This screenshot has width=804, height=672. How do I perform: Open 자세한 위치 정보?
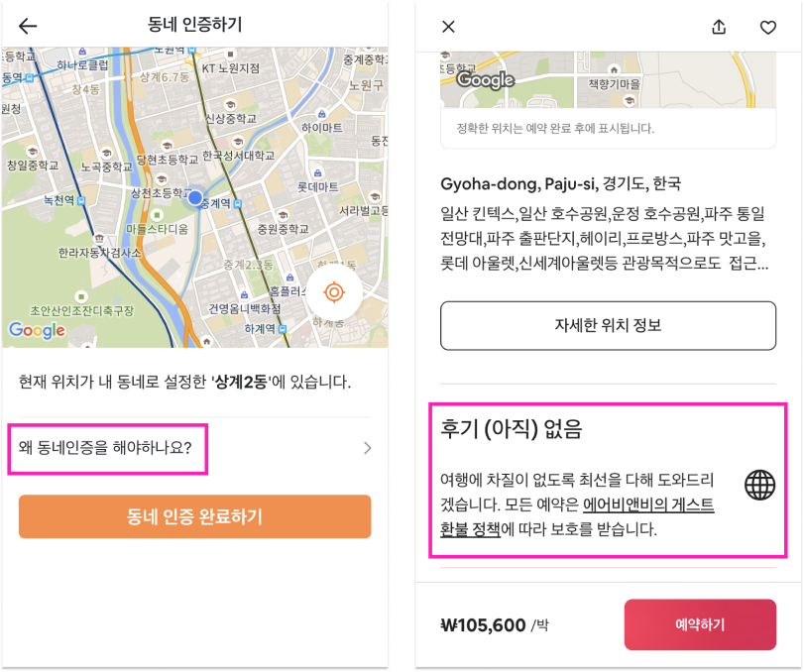pyautogui.click(x=608, y=325)
